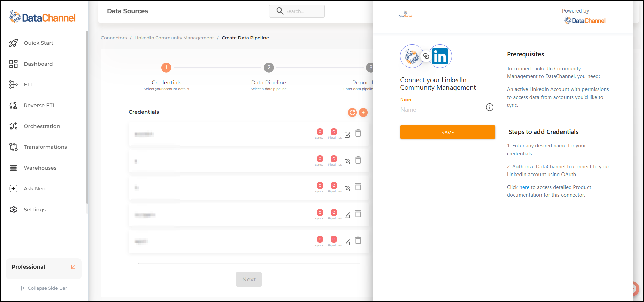
Task: Edit the first credential in the list
Action: pos(347,135)
